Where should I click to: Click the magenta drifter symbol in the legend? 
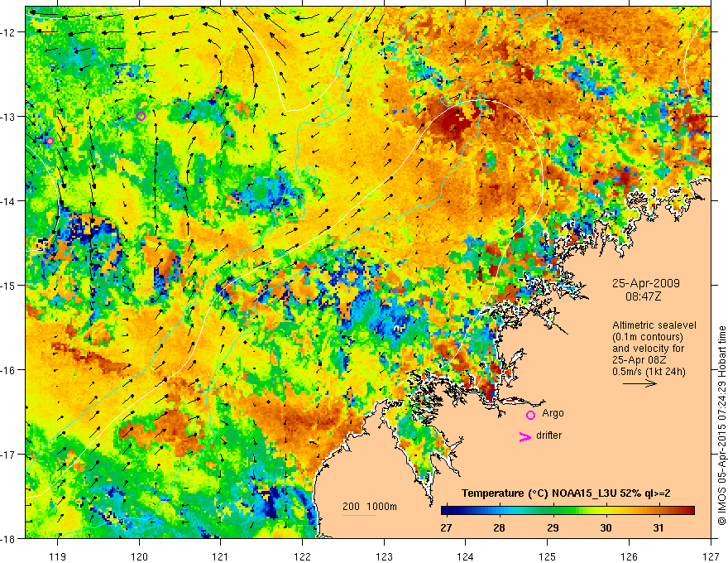click(x=524, y=437)
